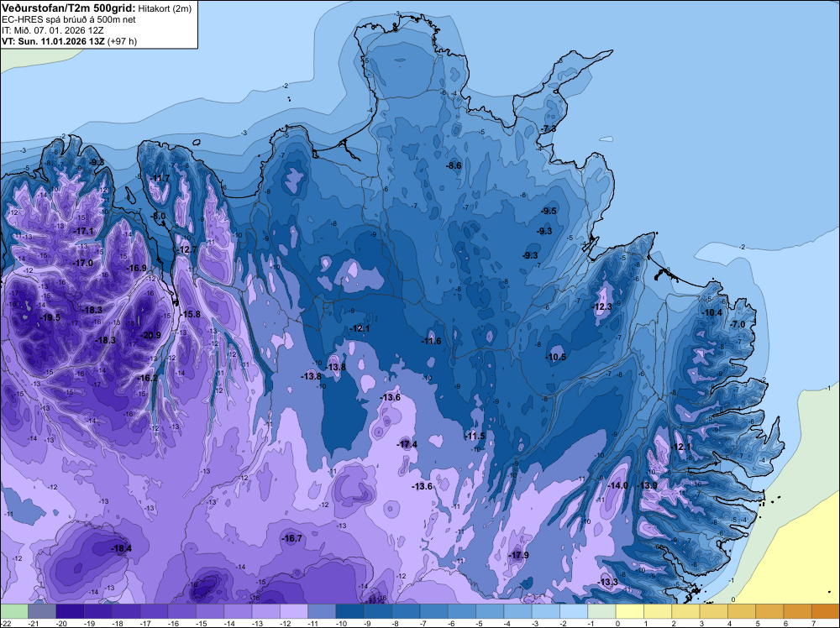The height and width of the screenshot is (628, 840).
Task: Click the legend swatch above the -10 label
Action: (x=349, y=611)
